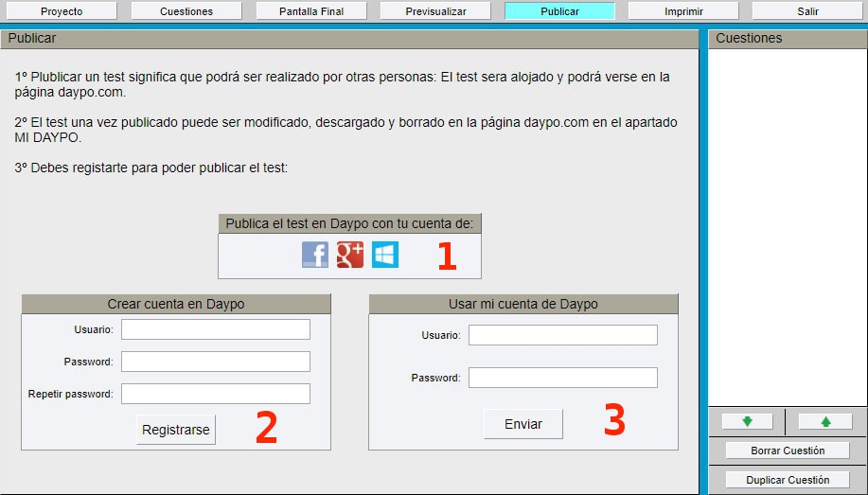
Task: Click the Duplicar Cuestión button
Action: pyautogui.click(x=788, y=480)
